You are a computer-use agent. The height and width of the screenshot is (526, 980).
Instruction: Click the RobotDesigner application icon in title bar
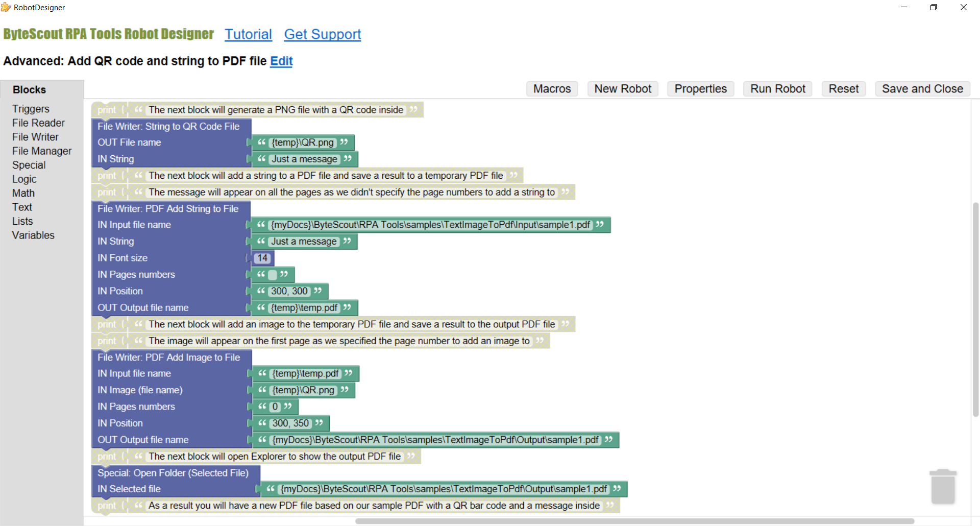tap(7, 7)
